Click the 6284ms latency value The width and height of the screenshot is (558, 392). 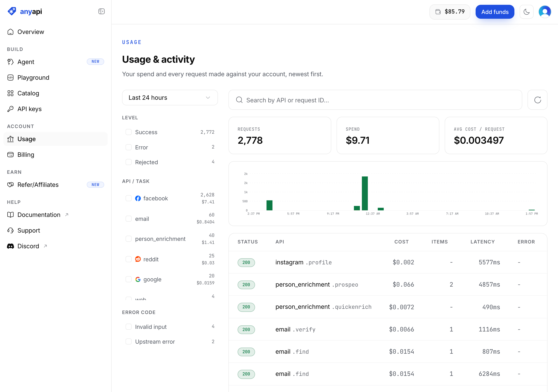click(489, 374)
